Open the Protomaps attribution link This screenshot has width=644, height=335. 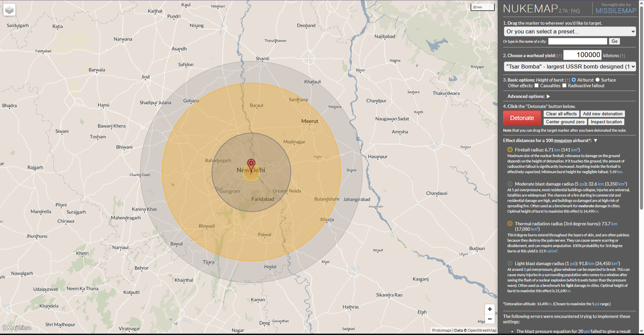coord(442,330)
